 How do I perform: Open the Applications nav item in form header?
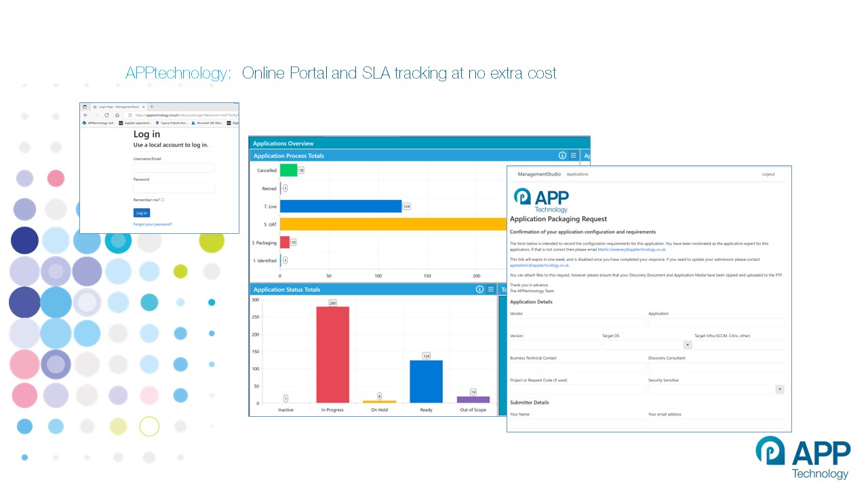click(577, 174)
